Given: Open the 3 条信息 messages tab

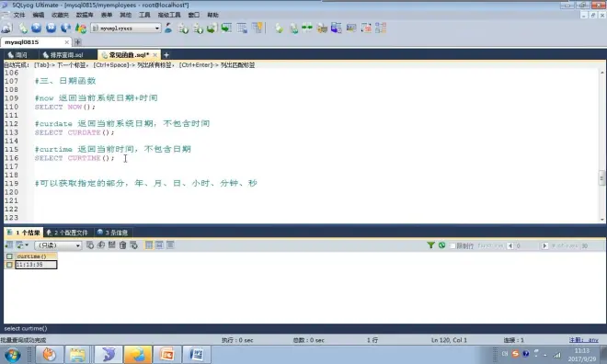Looking at the screenshot, I should pos(112,233).
